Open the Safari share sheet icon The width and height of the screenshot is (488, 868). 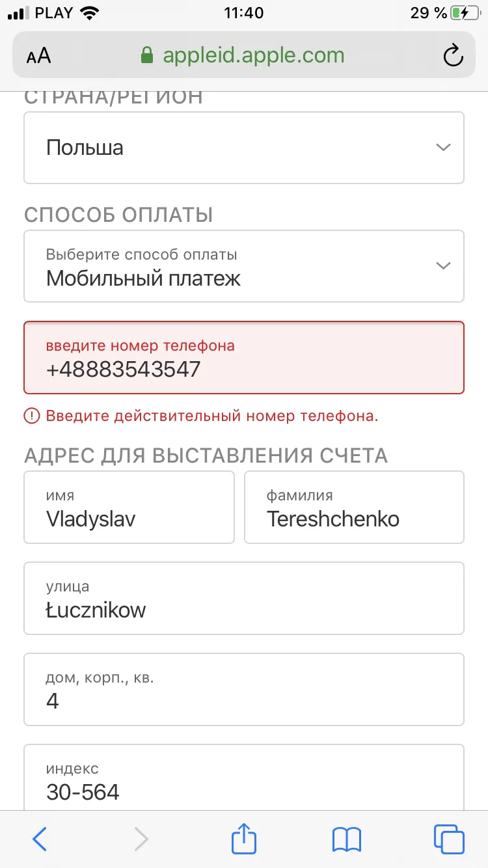tap(244, 837)
